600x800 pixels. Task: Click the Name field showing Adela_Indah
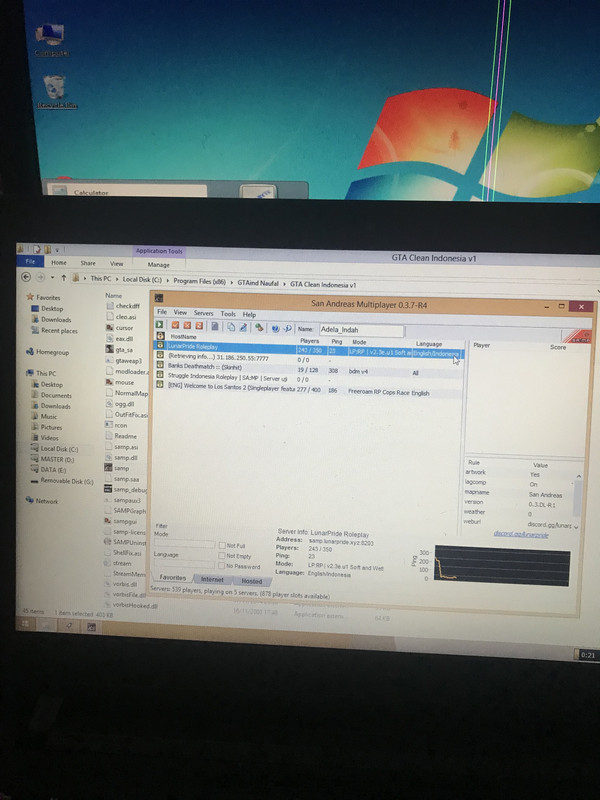(361, 330)
